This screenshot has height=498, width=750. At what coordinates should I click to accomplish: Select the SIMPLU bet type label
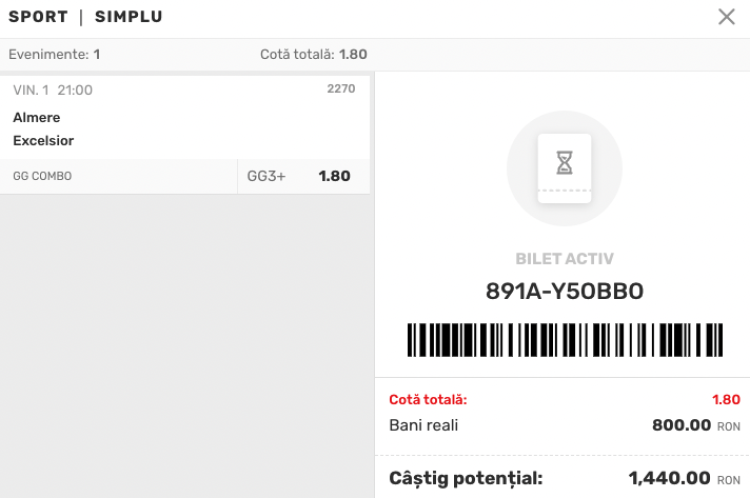click(128, 17)
